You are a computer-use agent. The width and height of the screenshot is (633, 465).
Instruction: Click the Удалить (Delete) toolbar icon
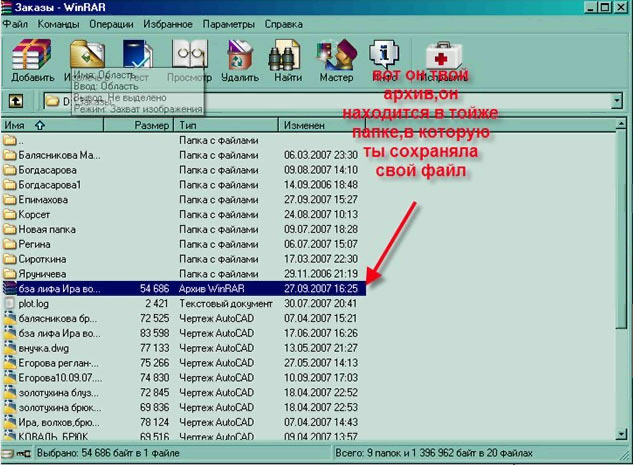pyautogui.click(x=240, y=58)
